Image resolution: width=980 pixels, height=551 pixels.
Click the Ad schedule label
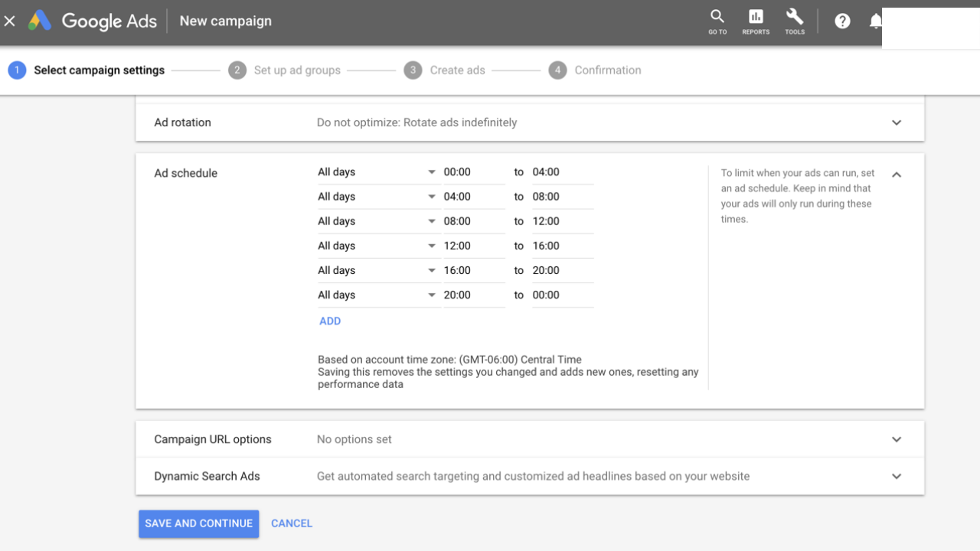186,174
